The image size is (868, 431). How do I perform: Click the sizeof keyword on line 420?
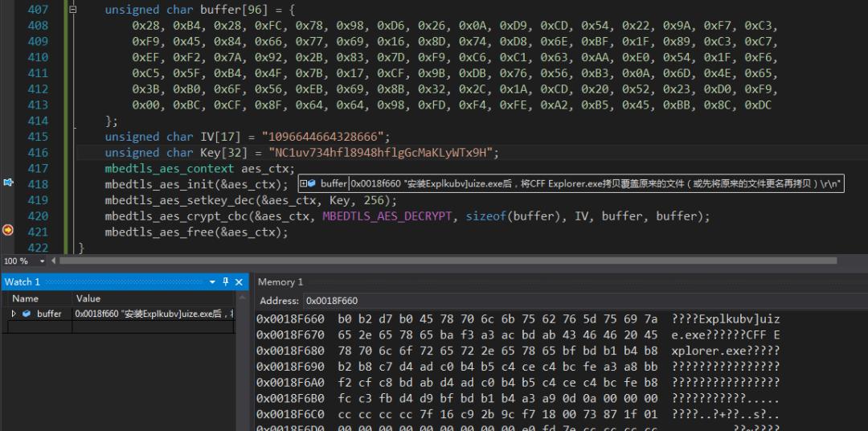[485, 216]
